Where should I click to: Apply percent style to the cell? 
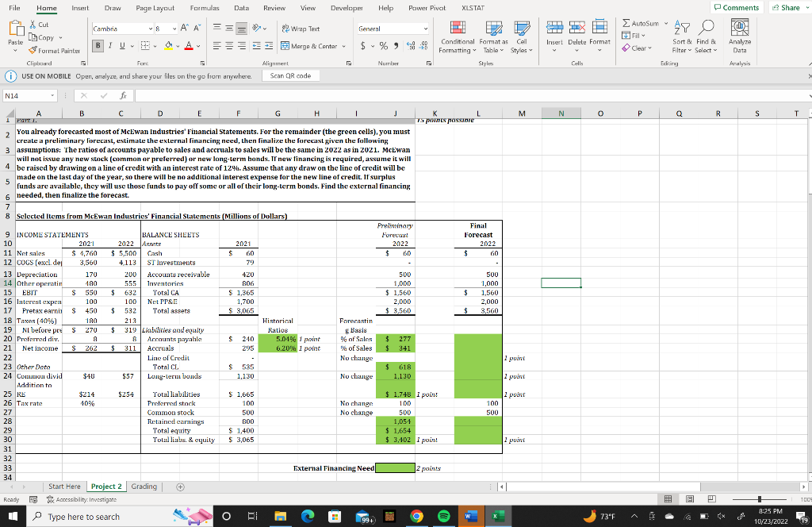coord(383,46)
